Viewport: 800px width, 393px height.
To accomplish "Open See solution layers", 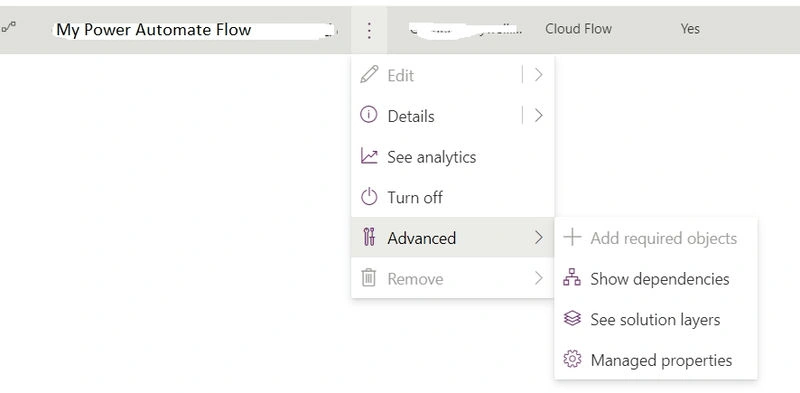I will coord(656,320).
